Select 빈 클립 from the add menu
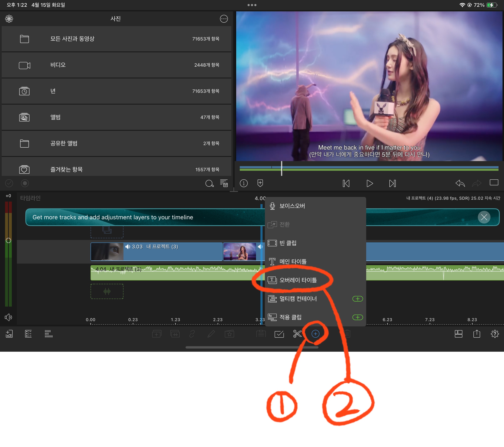Image resolution: width=504 pixels, height=447 pixels. point(315,243)
